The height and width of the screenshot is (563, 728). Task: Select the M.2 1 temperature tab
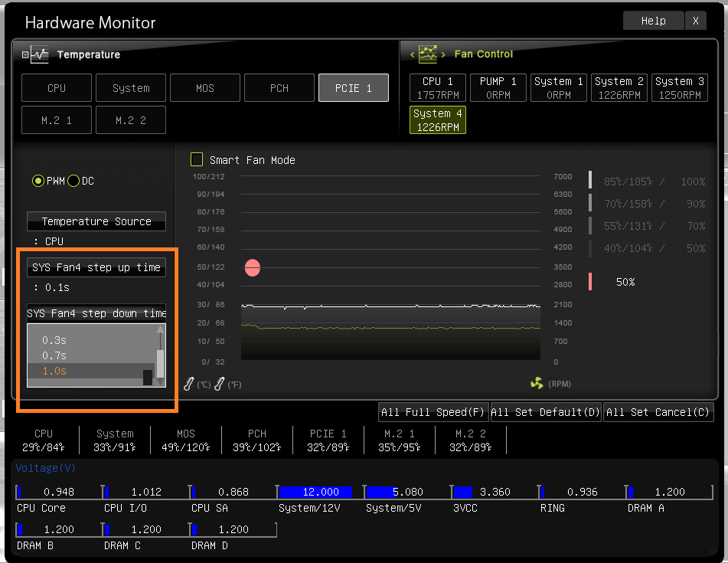(x=57, y=120)
